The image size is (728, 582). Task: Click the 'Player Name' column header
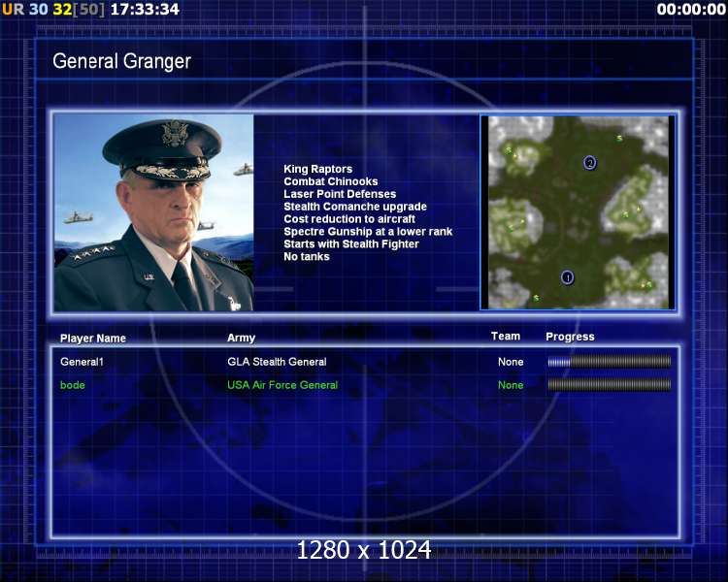pos(93,339)
